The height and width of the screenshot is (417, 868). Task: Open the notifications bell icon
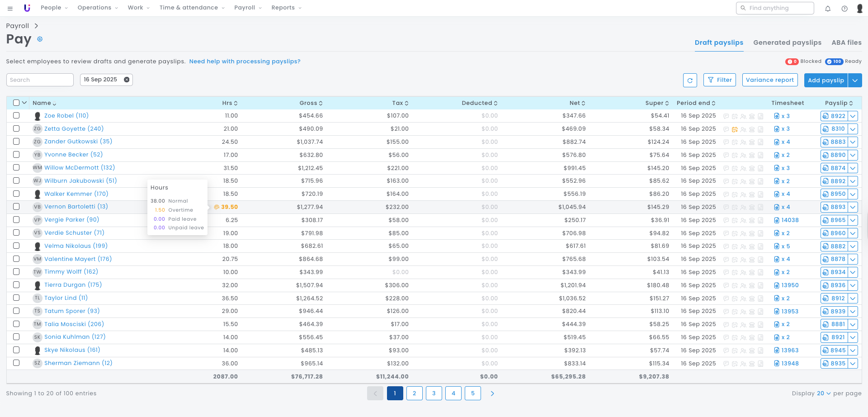pos(828,9)
